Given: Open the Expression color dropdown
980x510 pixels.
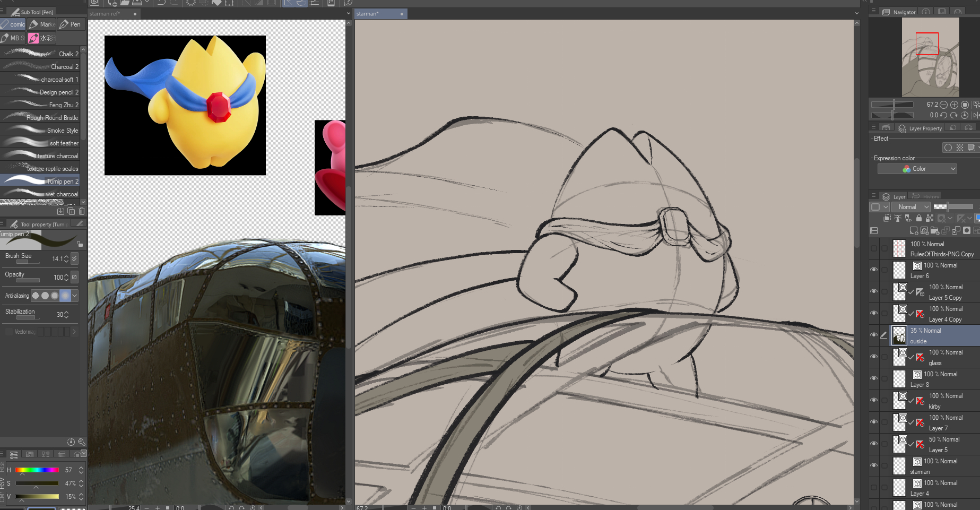Looking at the screenshot, I should 917,169.
